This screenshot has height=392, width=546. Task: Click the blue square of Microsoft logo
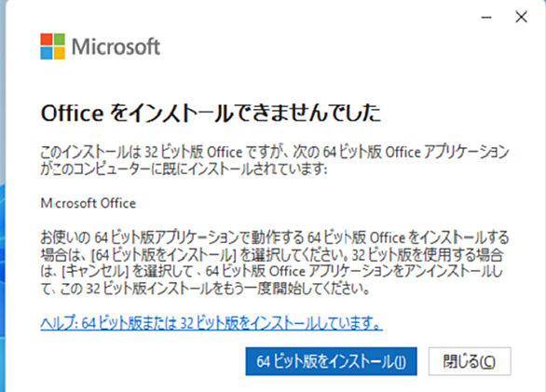point(47,53)
